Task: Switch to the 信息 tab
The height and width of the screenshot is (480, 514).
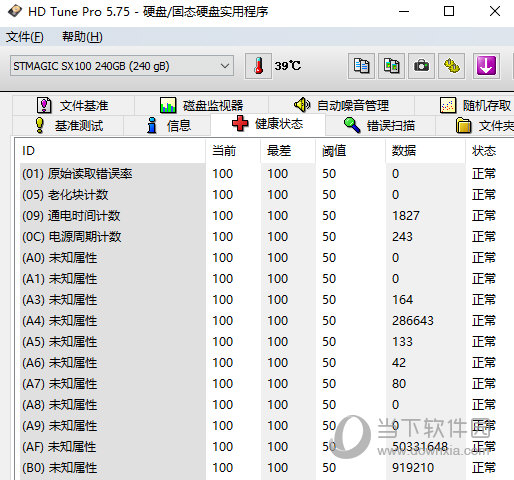Action: click(167, 126)
